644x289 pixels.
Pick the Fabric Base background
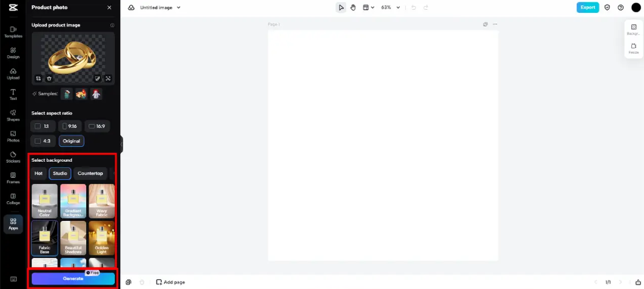[x=45, y=238]
